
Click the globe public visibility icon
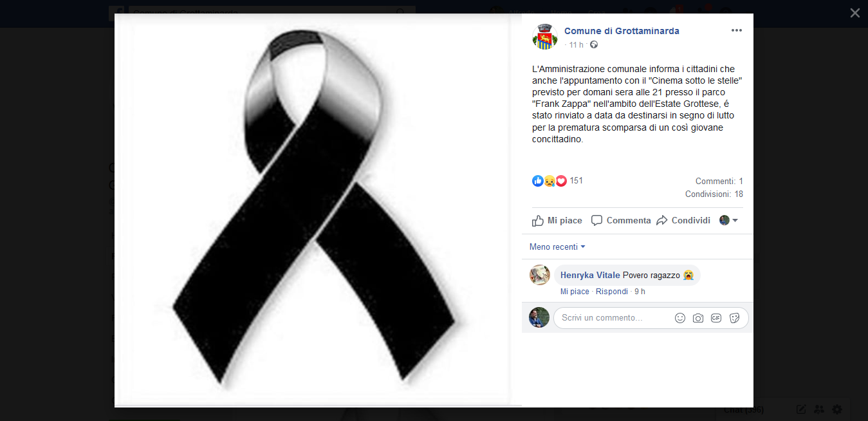click(593, 44)
